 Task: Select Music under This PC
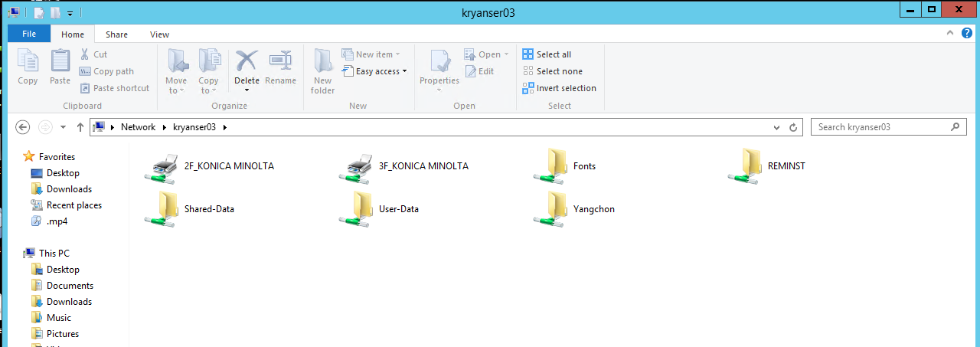(x=51, y=318)
